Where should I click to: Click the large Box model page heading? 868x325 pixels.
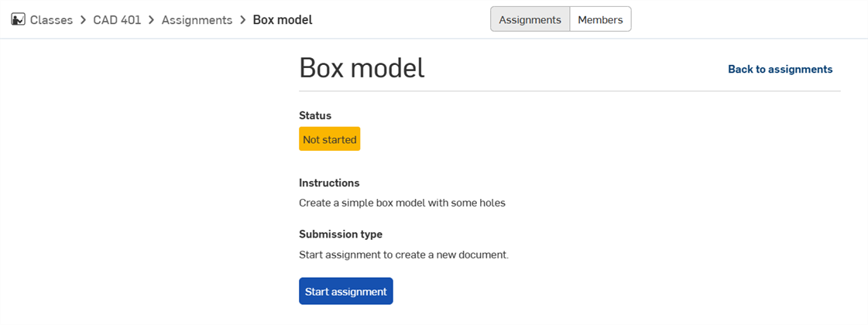362,68
